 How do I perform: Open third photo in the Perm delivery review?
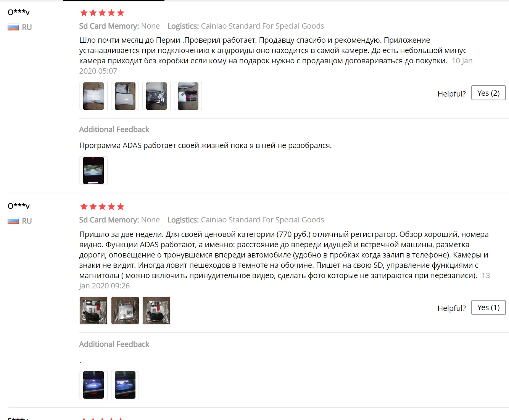[x=156, y=96]
